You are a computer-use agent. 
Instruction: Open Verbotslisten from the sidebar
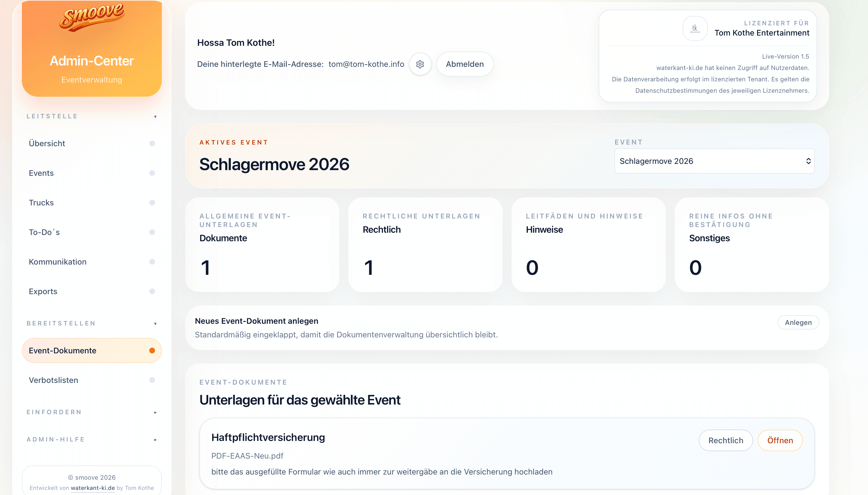point(53,380)
